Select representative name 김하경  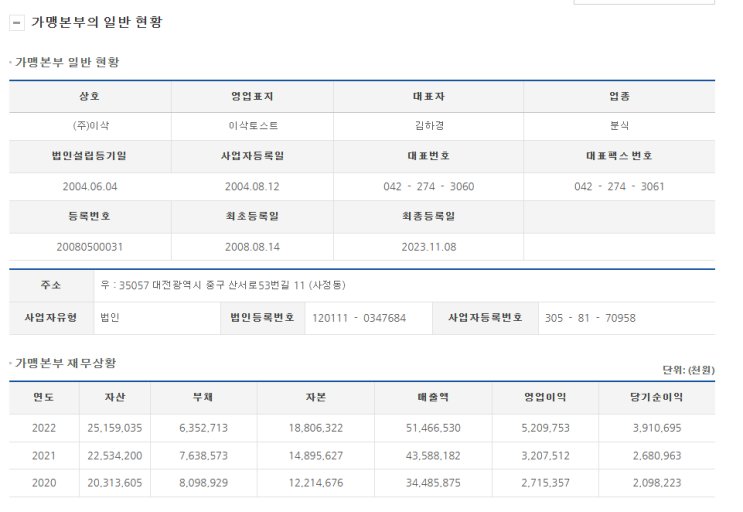coord(429,126)
